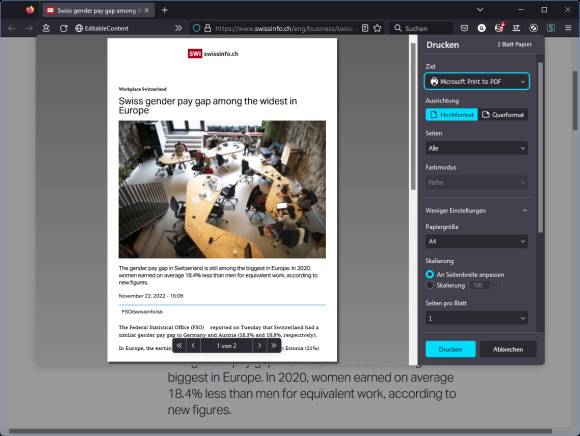
Task: Select the Skalierung radio option
Action: point(430,285)
